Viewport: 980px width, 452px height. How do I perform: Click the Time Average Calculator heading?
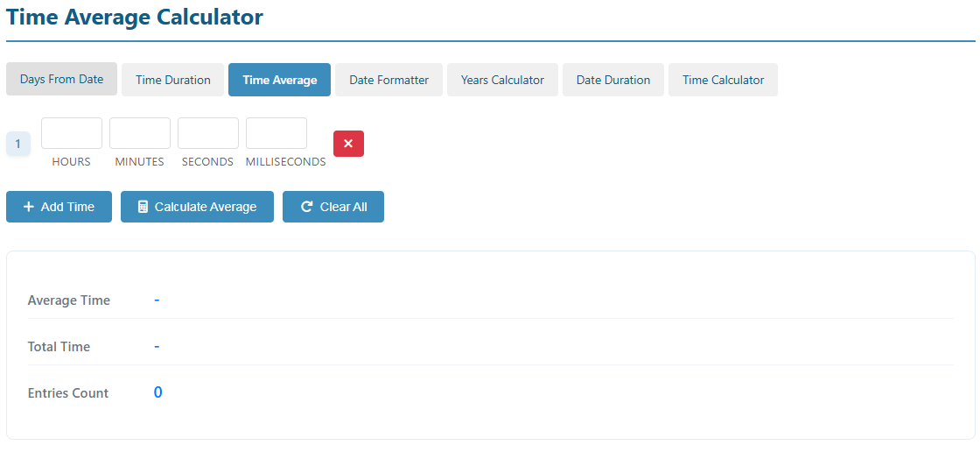click(x=135, y=17)
